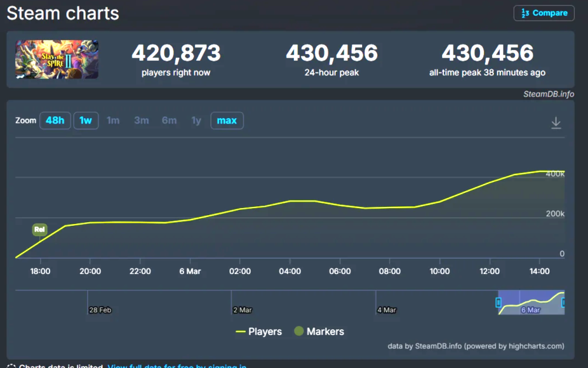Image resolution: width=588 pixels, height=368 pixels.
Task: Select the 48h zoom range
Action: pyautogui.click(x=55, y=121)
